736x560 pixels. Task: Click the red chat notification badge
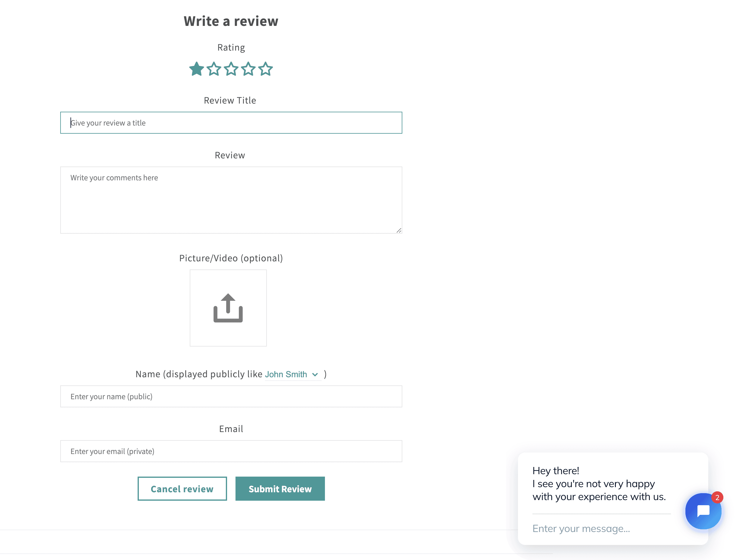coord(717,497)
